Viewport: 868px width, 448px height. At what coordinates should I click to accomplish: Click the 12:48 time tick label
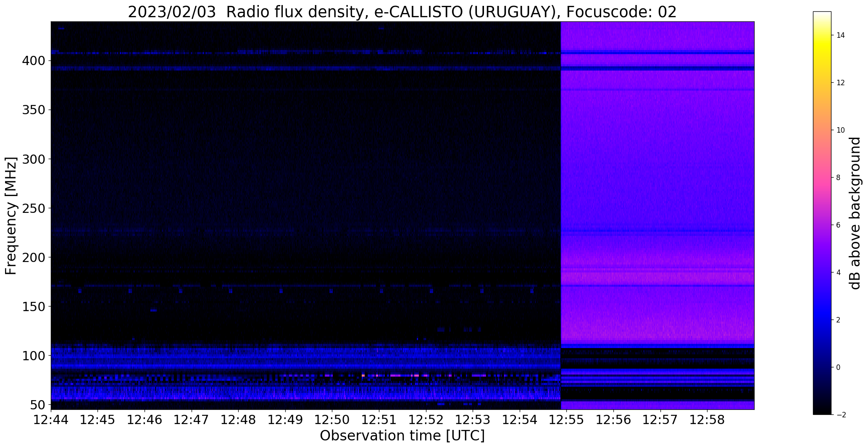click(239, 419)
